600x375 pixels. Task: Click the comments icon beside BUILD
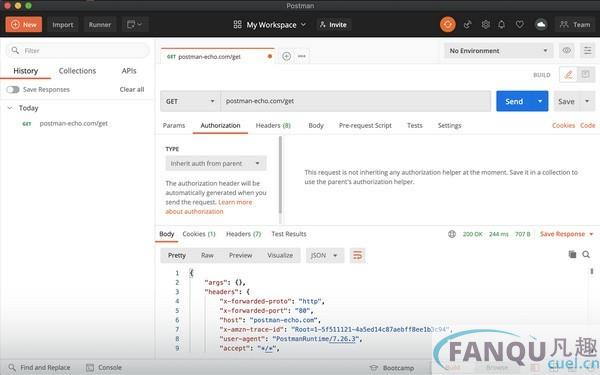point(585,75)
